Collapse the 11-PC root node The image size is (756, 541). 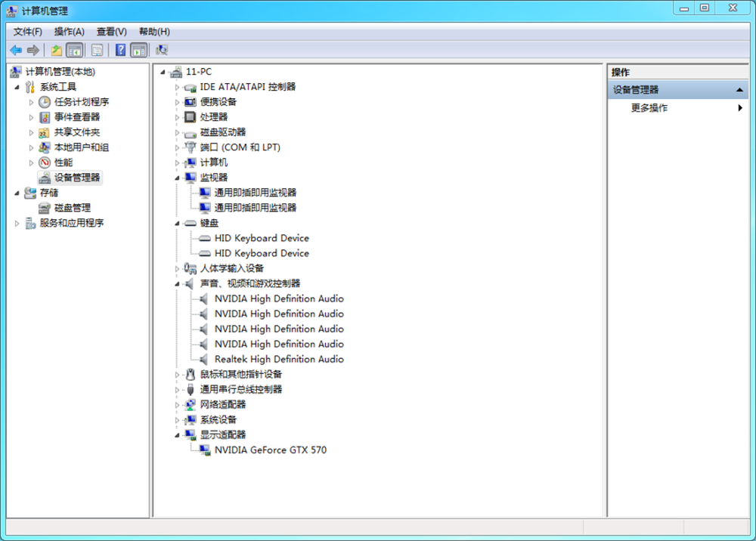pyautogui.click(x=163, y=73)
